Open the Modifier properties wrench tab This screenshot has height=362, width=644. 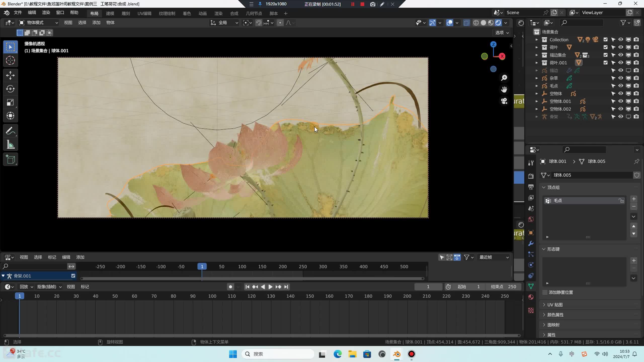(x=531, y=243)
